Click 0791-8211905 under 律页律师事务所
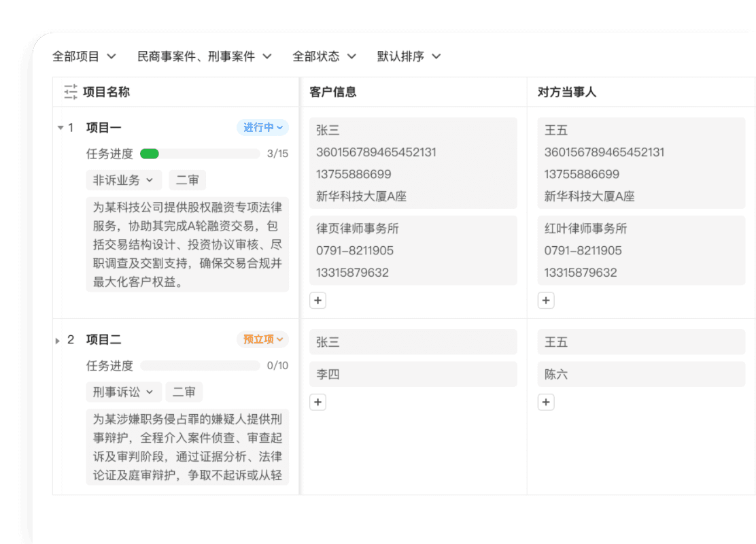Image resolution: width=756 pixels, height=544 pixels. [355, 251]
